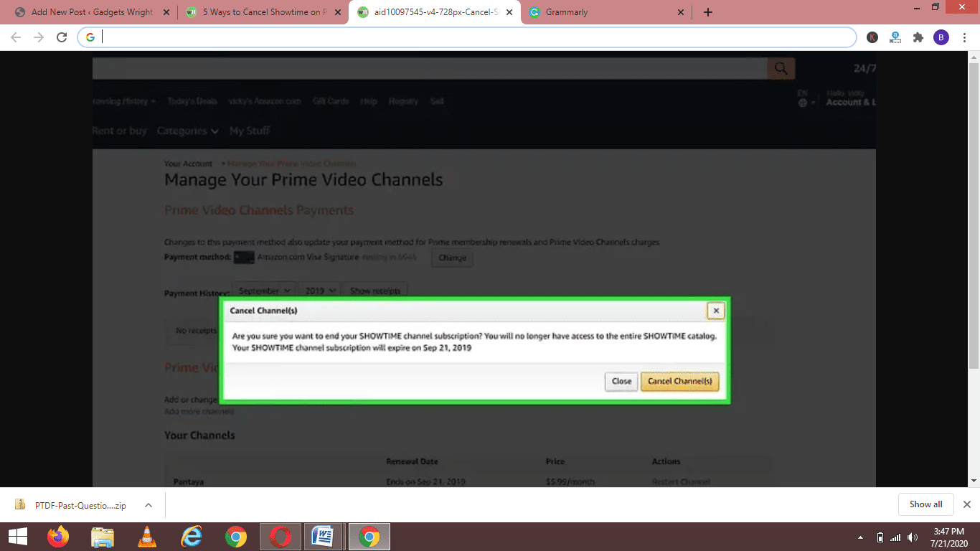Open Chrome's three-dot menu

[963, 37]
